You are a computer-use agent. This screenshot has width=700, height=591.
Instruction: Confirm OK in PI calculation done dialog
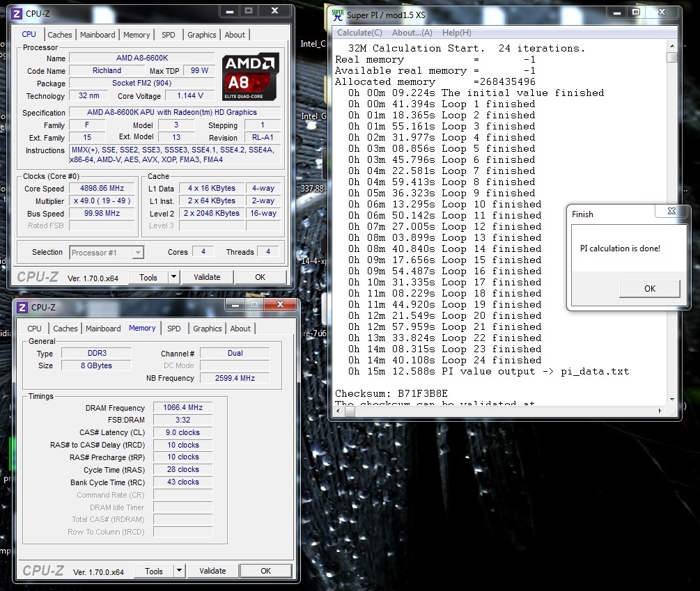tap(650, 289)
